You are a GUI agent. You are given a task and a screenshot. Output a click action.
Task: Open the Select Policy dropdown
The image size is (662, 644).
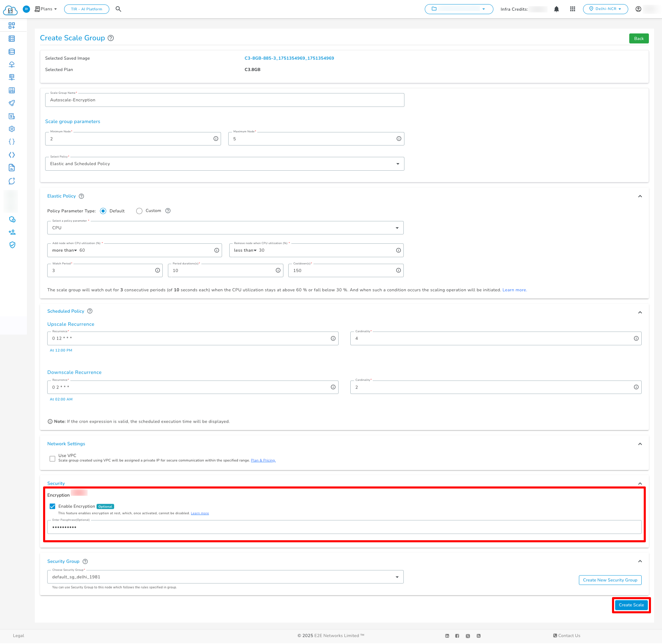[x=397, y=163]
